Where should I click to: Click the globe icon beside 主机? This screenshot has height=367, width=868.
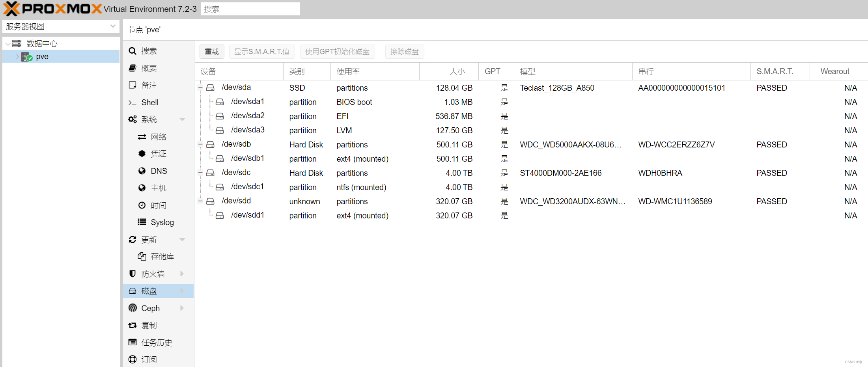tap(142, 188)
